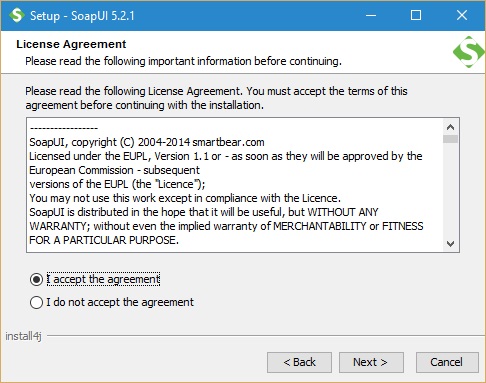Minimize the SoapUI Setup window

tap(371, 15)
